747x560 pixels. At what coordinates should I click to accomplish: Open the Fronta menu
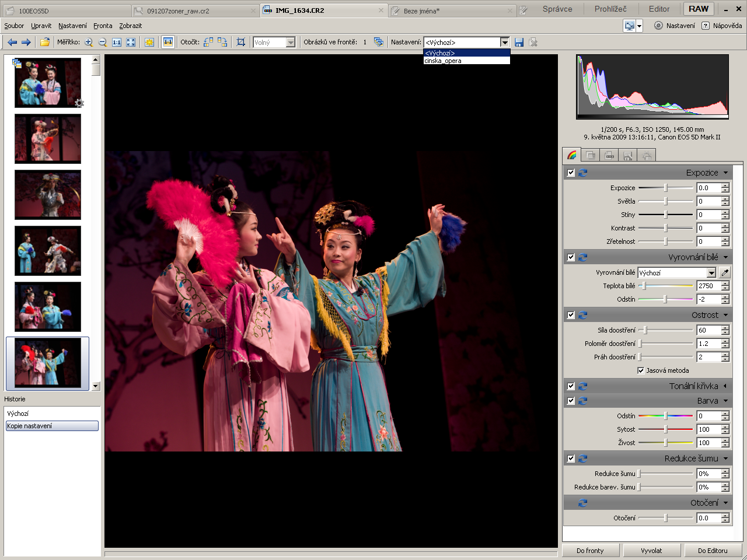pyautogui.click(x=103, y=26)
